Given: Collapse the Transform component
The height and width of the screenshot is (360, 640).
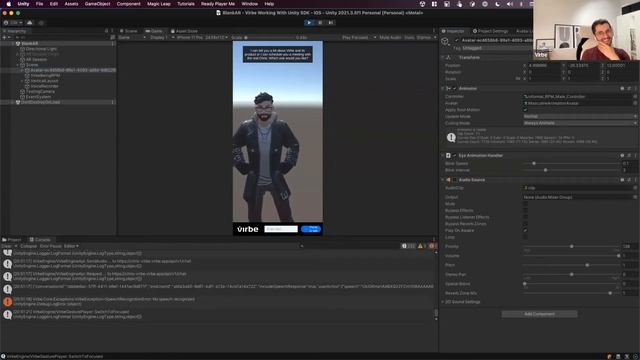Looking at the screenshot, I should click(443, 58).
